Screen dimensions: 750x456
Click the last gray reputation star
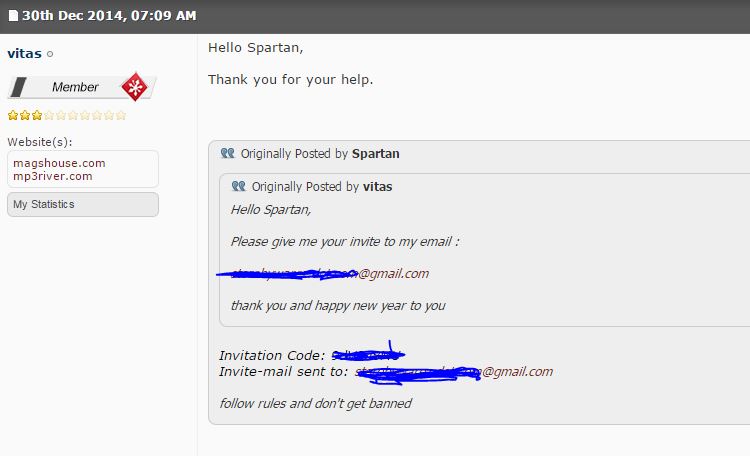pyautogui.click(x=121, y=115)
